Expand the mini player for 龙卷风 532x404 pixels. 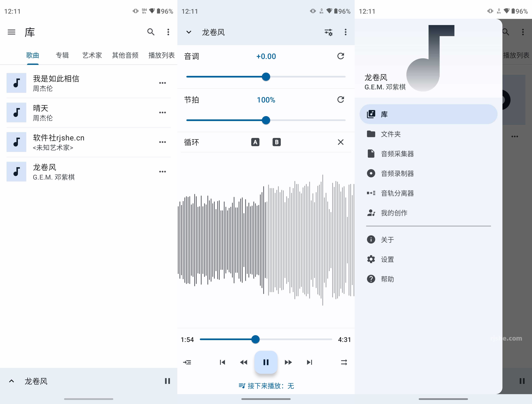pos(11,381)
